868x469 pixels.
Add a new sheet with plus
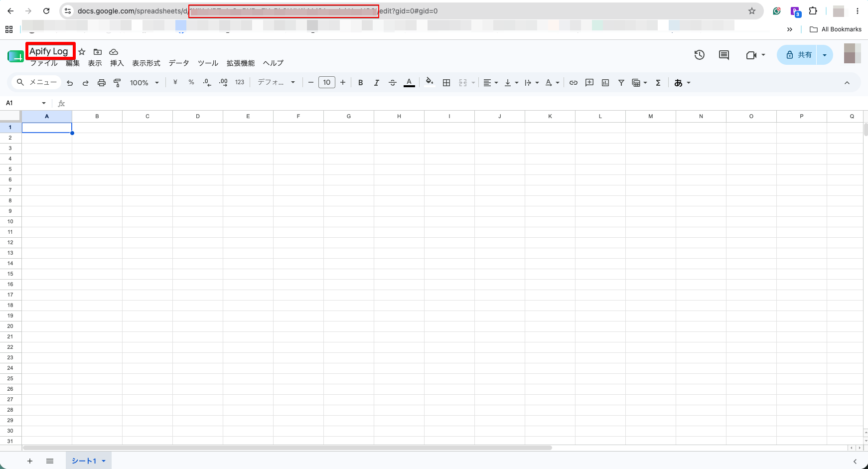pos(30,461)
